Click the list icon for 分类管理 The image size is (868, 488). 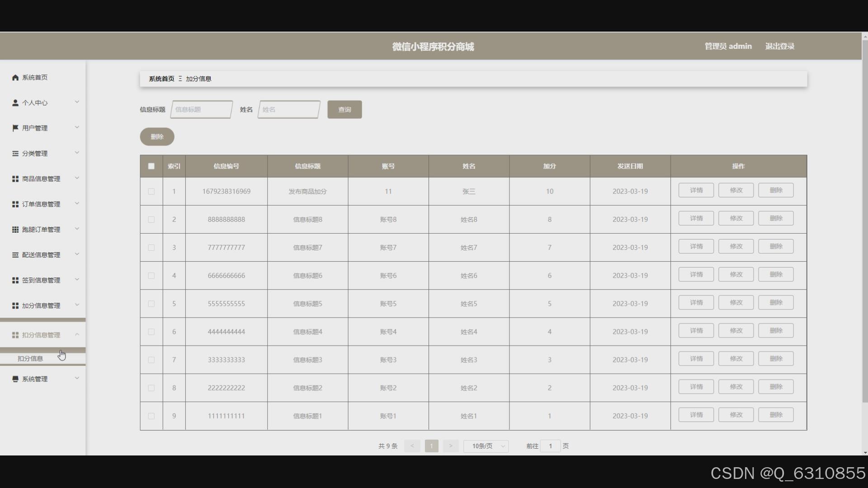point(15,154)
